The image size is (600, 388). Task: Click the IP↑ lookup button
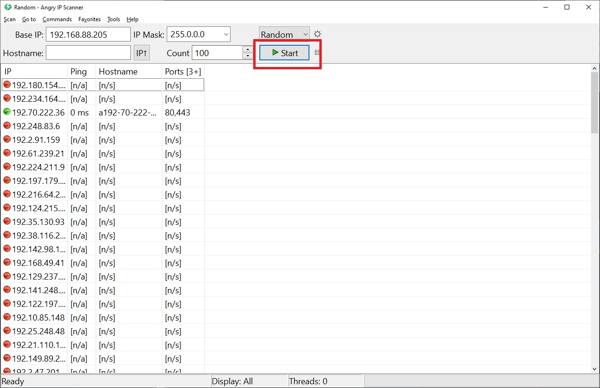click(x=142, y=53)
